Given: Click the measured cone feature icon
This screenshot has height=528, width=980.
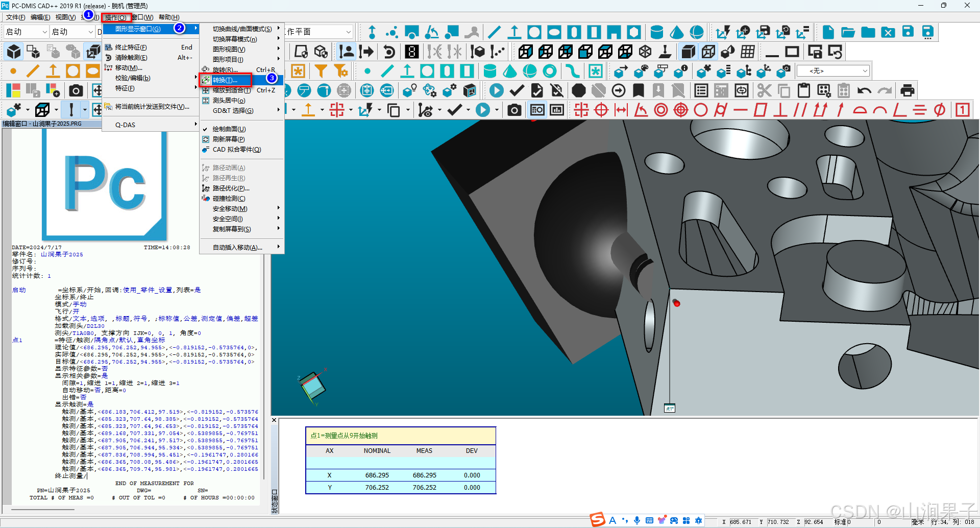Looking at the screenshot, I should coord(677,32).
